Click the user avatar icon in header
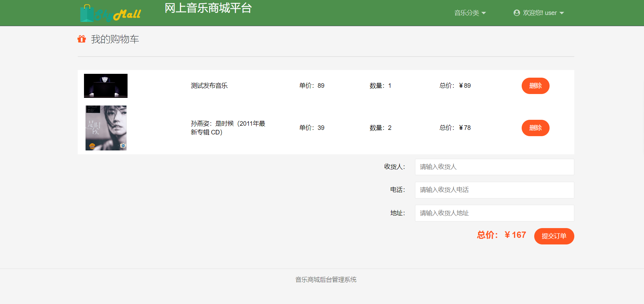Image resolution: width=644 pixels, height=304 pixels. tap(517, 13)
